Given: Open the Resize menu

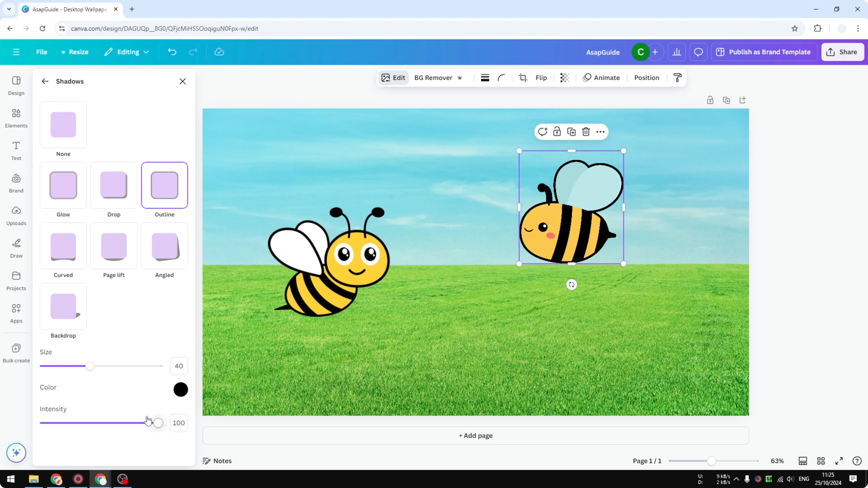Looking at the screenshot, I should [75, 52].
